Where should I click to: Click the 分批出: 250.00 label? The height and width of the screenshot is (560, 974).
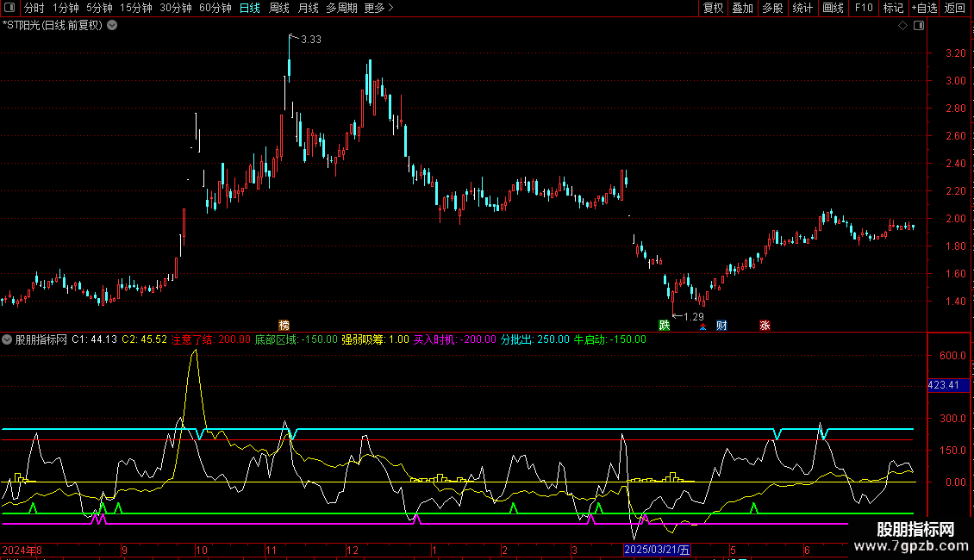[x=534, y=339]
